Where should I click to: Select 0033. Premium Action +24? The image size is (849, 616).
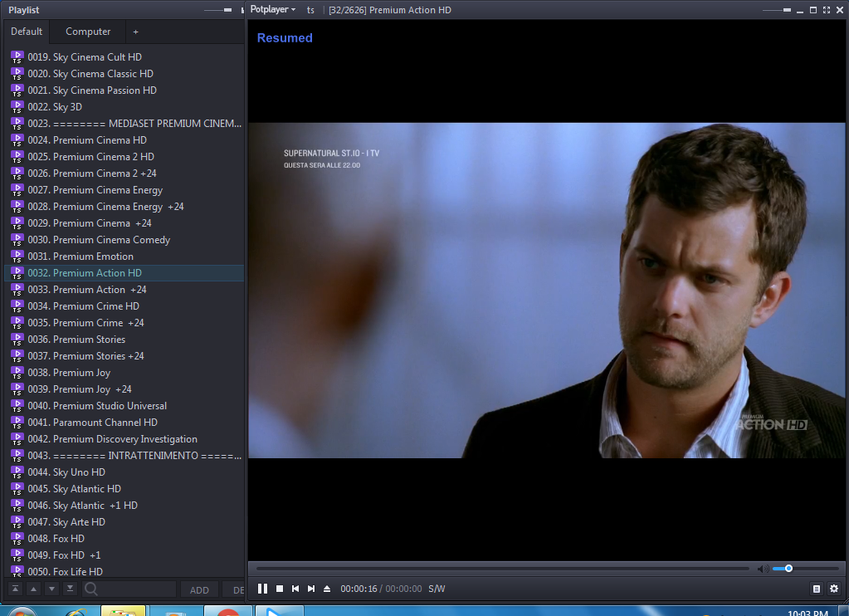[x=124, y=290]
